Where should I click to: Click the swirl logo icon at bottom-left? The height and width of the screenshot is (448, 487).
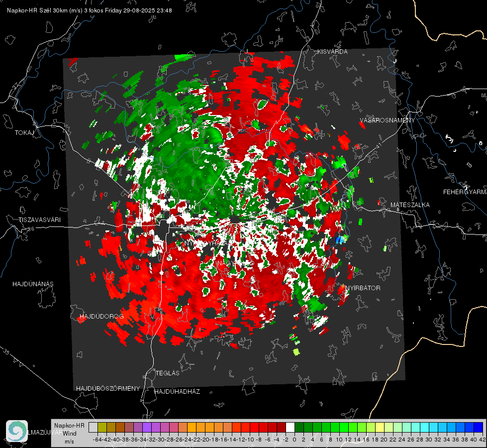pyautogui.click(x=17, y=431)
